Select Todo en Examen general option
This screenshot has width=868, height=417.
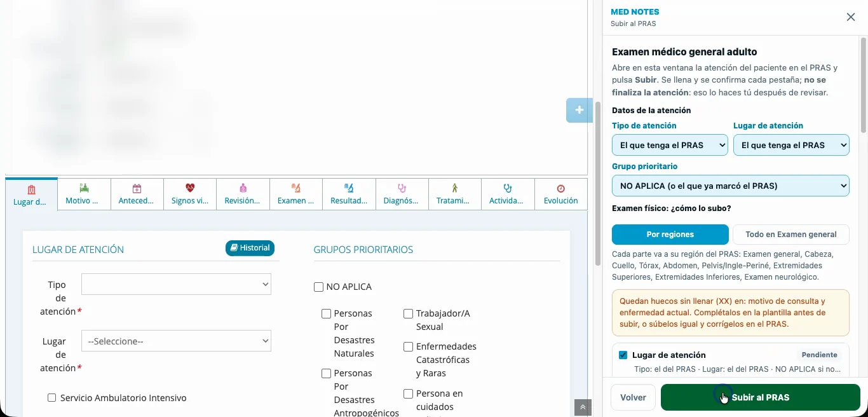[791, 234]
